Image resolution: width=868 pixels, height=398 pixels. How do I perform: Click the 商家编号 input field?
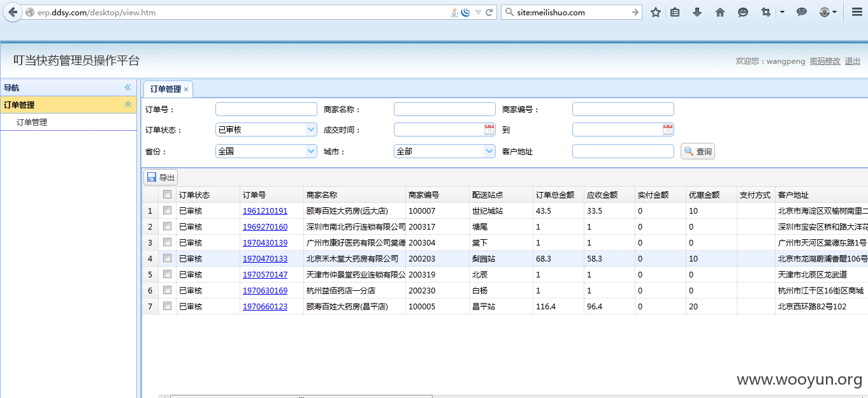[623, 109]
